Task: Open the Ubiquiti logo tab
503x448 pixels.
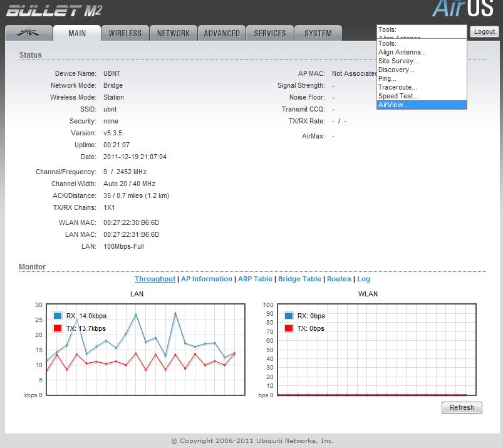Action: pos(29,33)
